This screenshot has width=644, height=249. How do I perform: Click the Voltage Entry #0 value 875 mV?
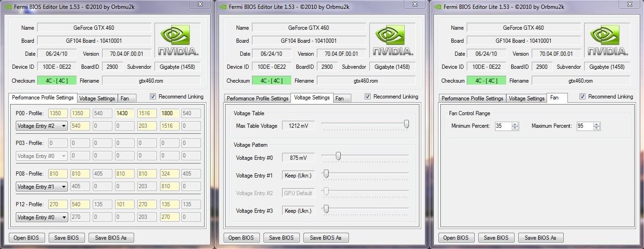(298, 158)
